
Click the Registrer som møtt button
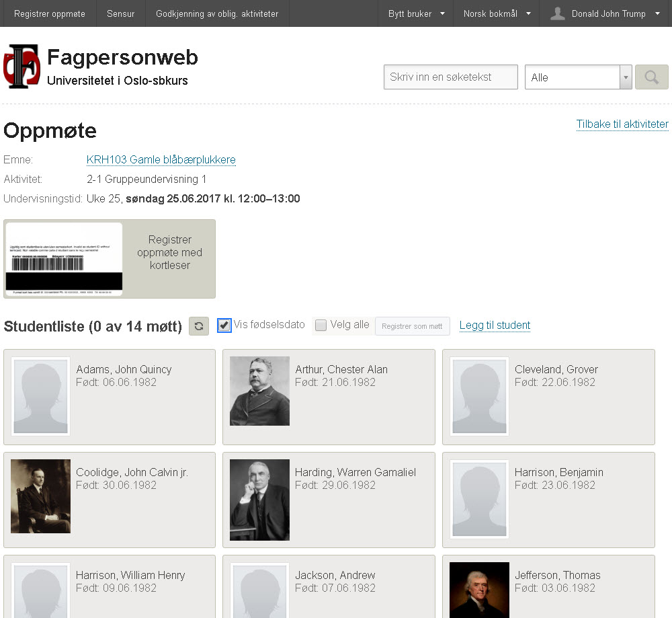click(412, 326)
